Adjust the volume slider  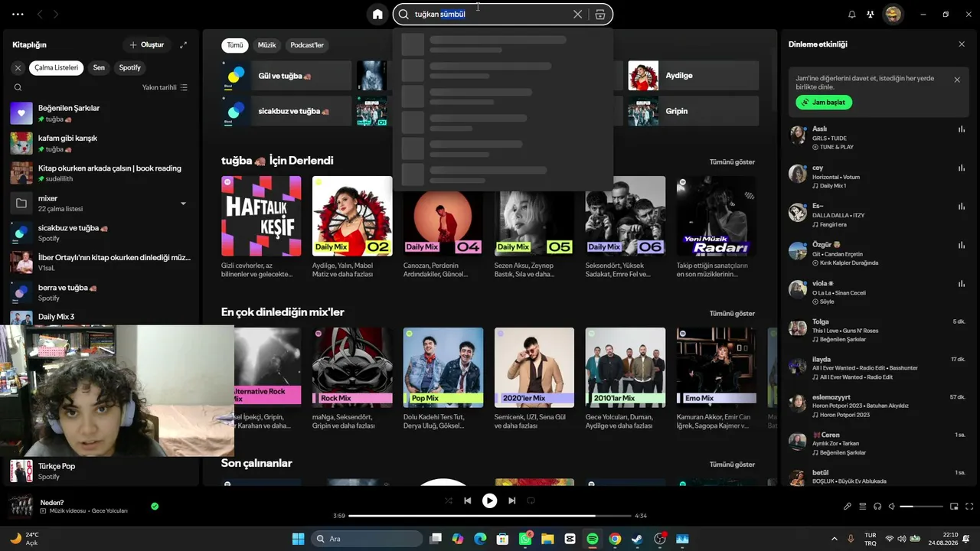[922, 507]
